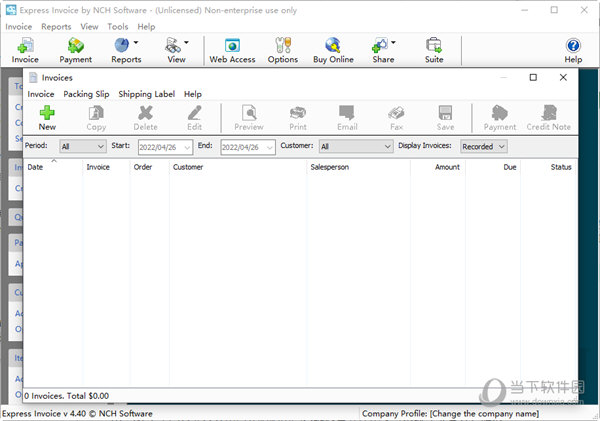
Task: Open Web Access from the toolbar
Action: pyautogui.click(x=232, y=50)
